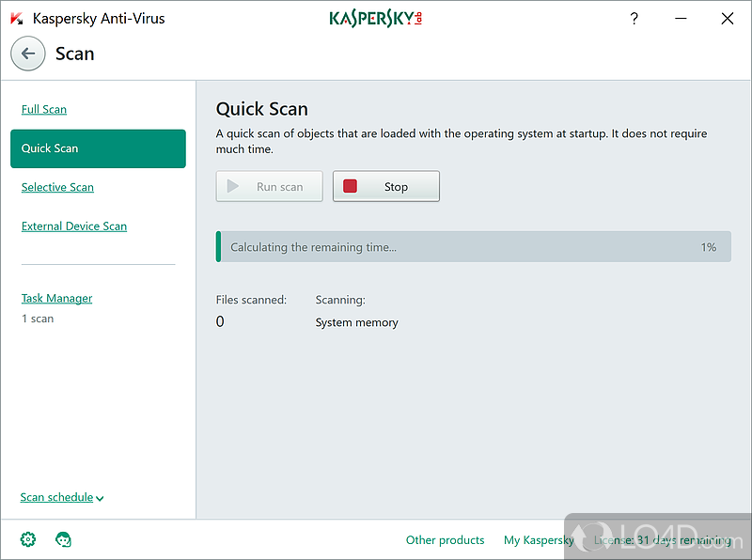Open the Task Manager link

[56, 299]
